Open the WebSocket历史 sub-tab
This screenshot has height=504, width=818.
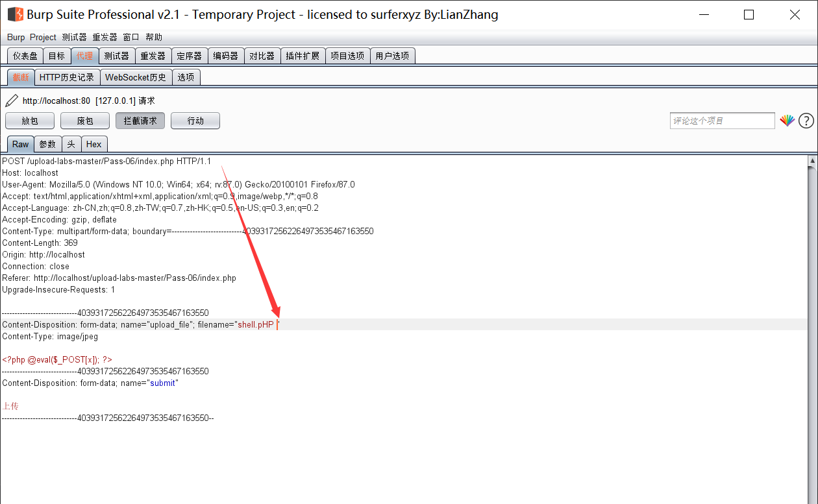[x=136, y=77]
